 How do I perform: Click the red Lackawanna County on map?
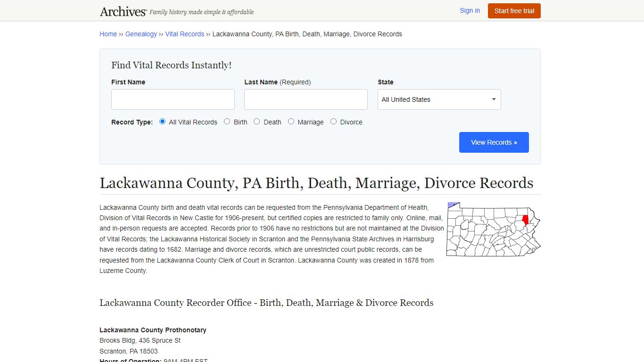525,220
